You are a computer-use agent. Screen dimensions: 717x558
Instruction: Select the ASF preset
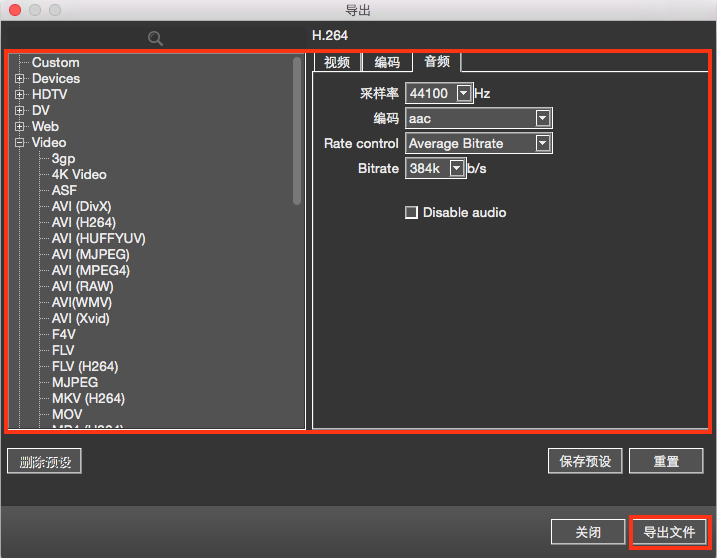(64, 191)
